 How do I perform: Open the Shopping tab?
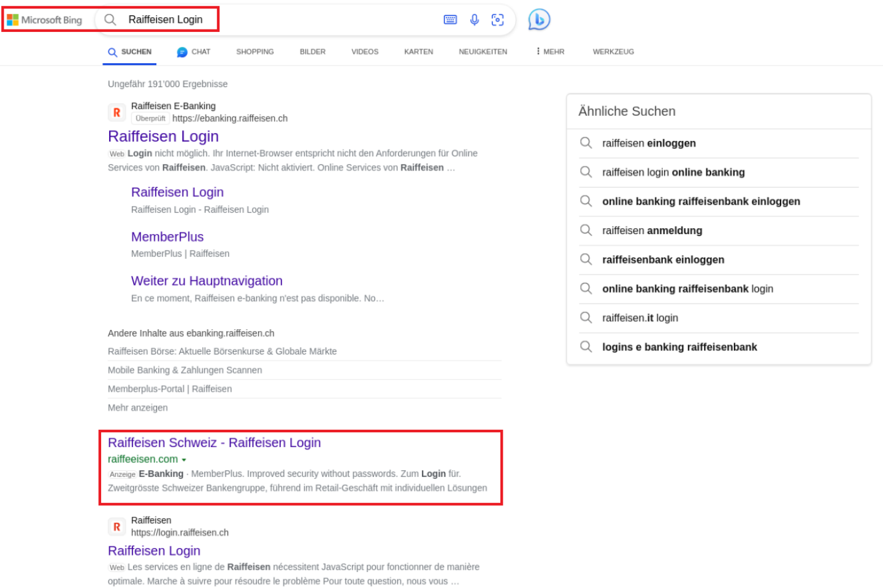coord(255,52)
